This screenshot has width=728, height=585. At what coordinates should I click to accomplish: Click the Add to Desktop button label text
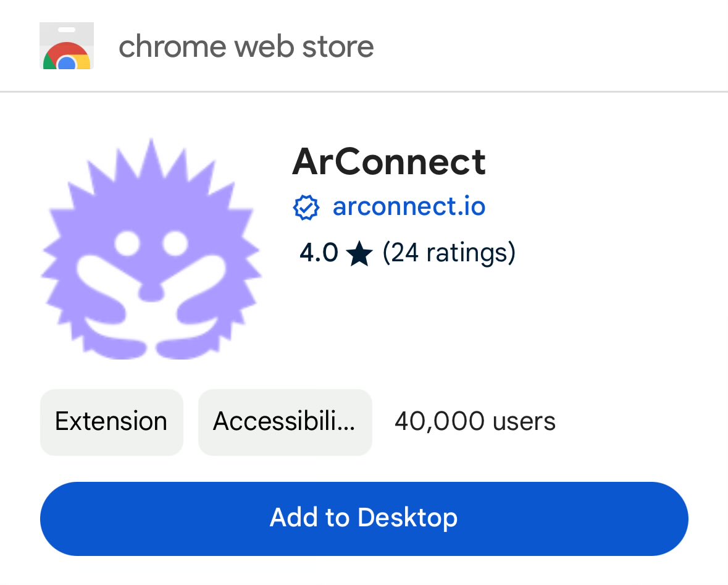363,518
